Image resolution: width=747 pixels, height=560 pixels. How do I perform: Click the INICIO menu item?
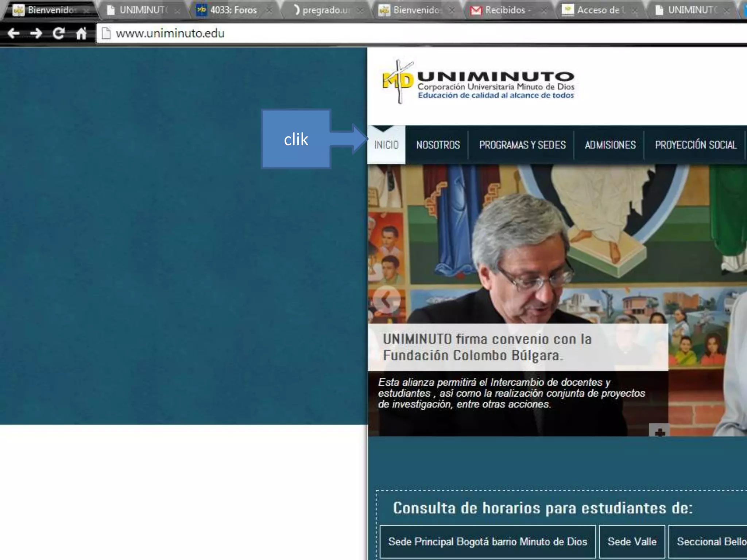tap(386, 145)
